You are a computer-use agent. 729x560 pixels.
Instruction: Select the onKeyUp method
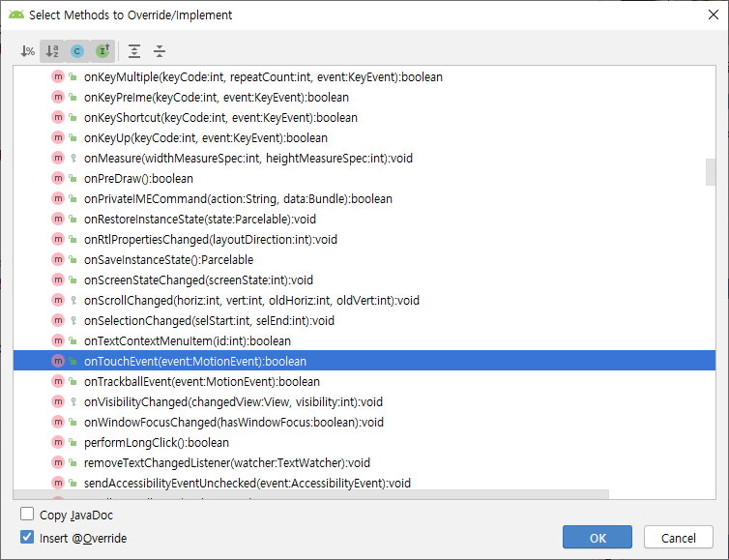(364, 137)
